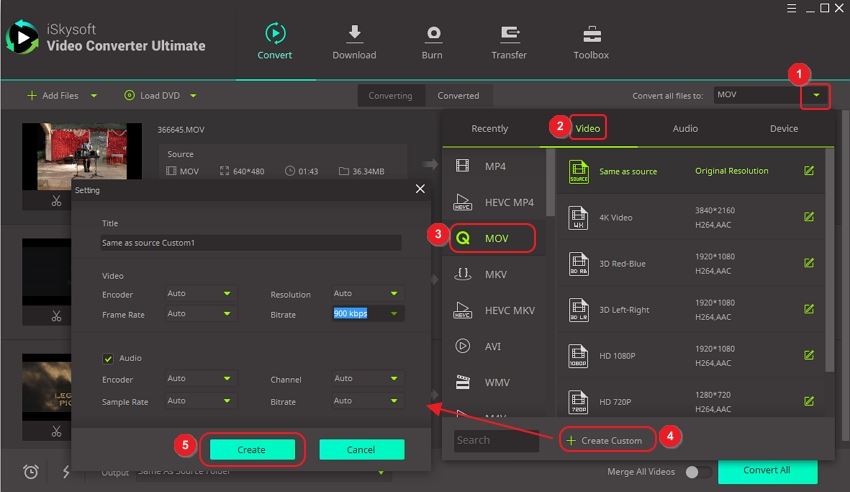The image size is (850, 492).
Task: Click the edit icon for 4K Video
Action: pyautogui.click(x=809, y=217)
